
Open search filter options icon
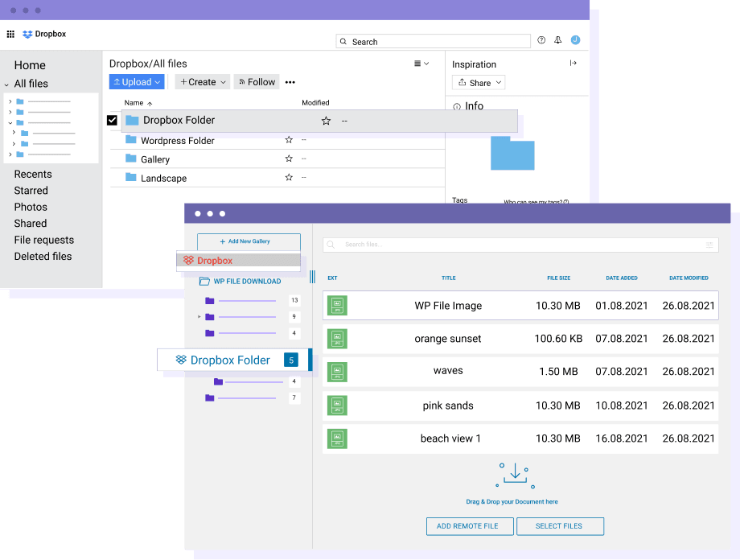[x=709, y=245]
